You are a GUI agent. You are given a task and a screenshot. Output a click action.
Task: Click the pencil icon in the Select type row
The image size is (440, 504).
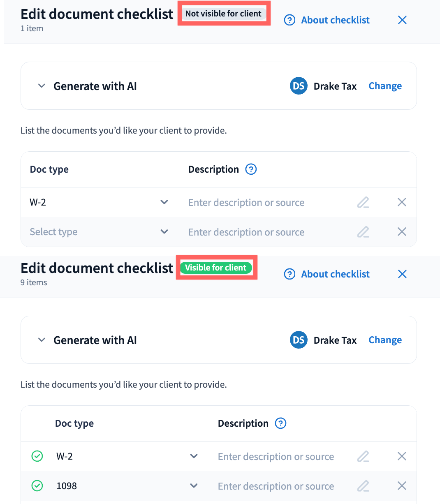(x=363, y=232)
